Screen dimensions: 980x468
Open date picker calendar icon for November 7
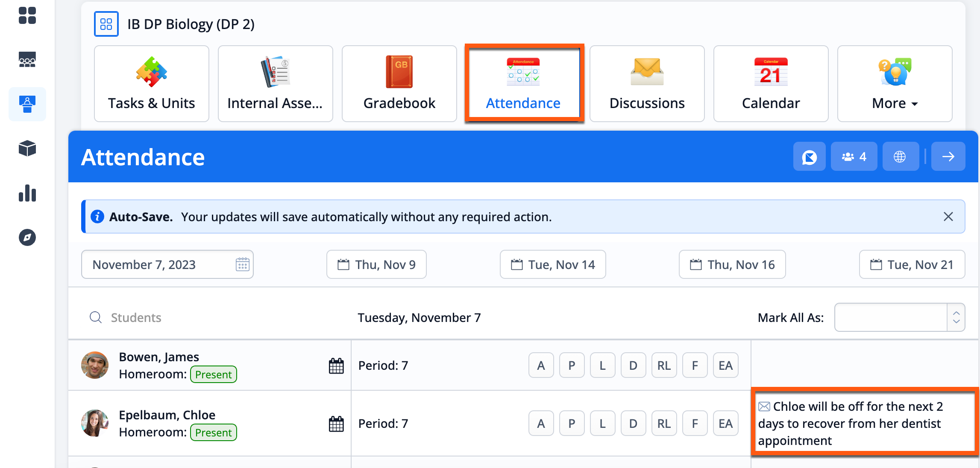click(242, 264)
